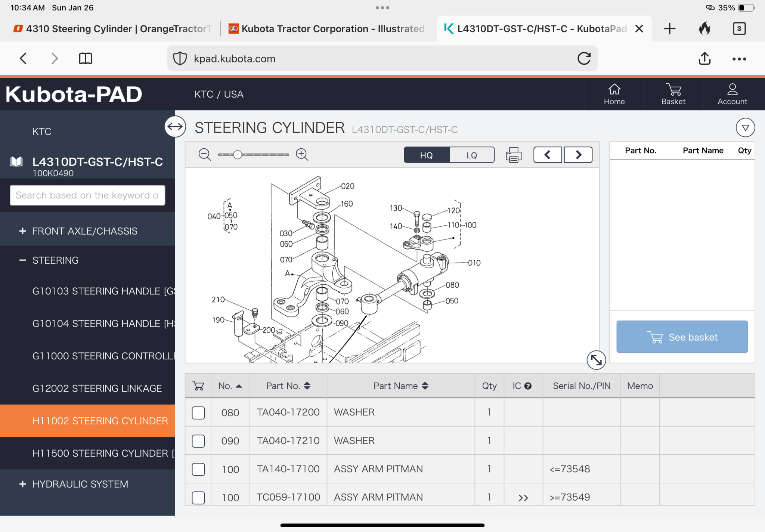The width and height of the screenshot is (765, 532).
Task: Expand diagram to full screen
Action: click(596, 360)
